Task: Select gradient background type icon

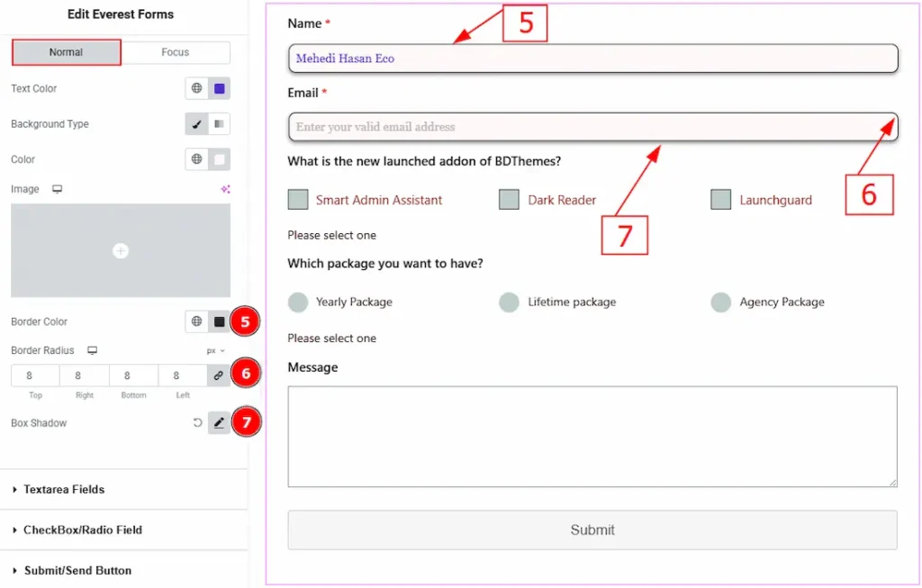Action: (x=219, y=124)
